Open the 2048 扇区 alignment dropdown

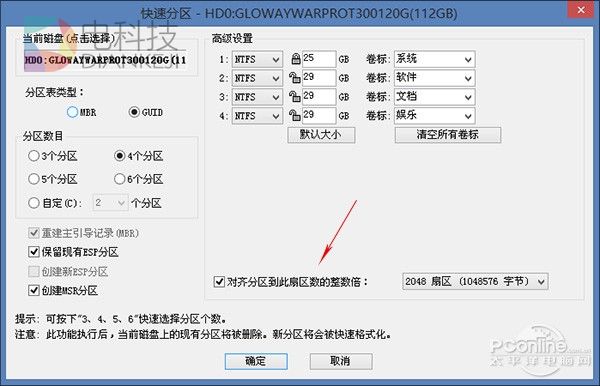(475, 282)
